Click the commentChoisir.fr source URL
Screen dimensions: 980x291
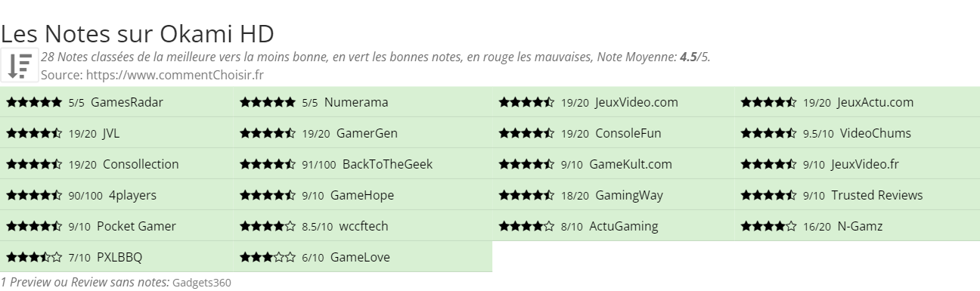tap(175, 75)
